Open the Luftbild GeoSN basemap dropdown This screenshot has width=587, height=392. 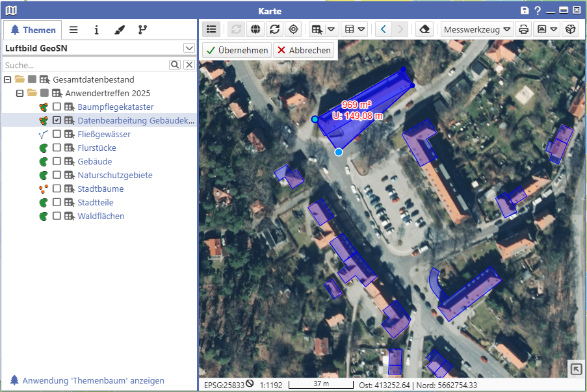pos(189,48)
